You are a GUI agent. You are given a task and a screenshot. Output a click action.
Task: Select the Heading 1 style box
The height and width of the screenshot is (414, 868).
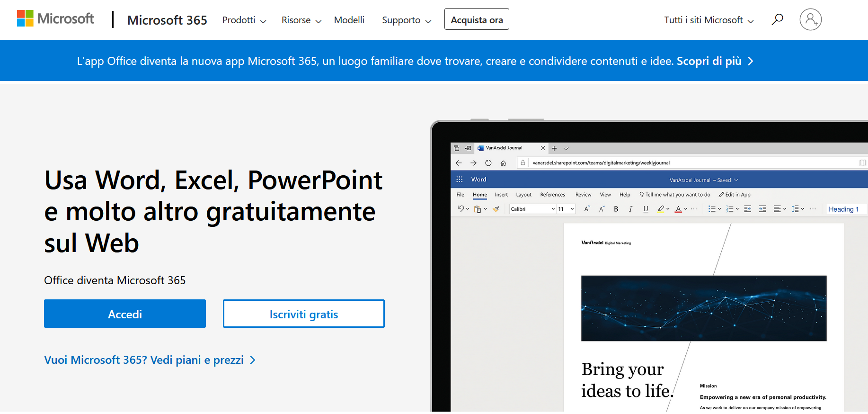[846, 209]
